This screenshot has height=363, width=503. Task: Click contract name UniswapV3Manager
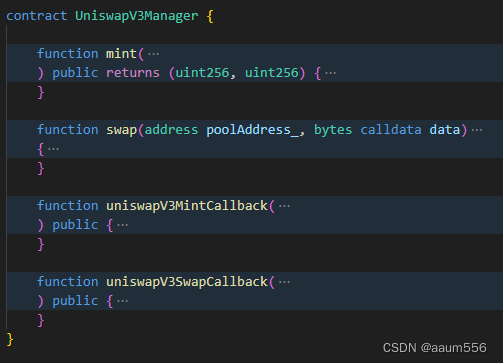137,16
